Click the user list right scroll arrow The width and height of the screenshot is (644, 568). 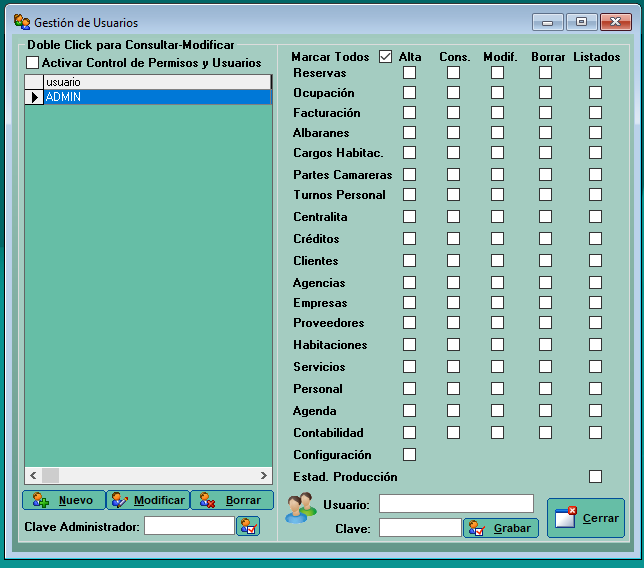264,476
